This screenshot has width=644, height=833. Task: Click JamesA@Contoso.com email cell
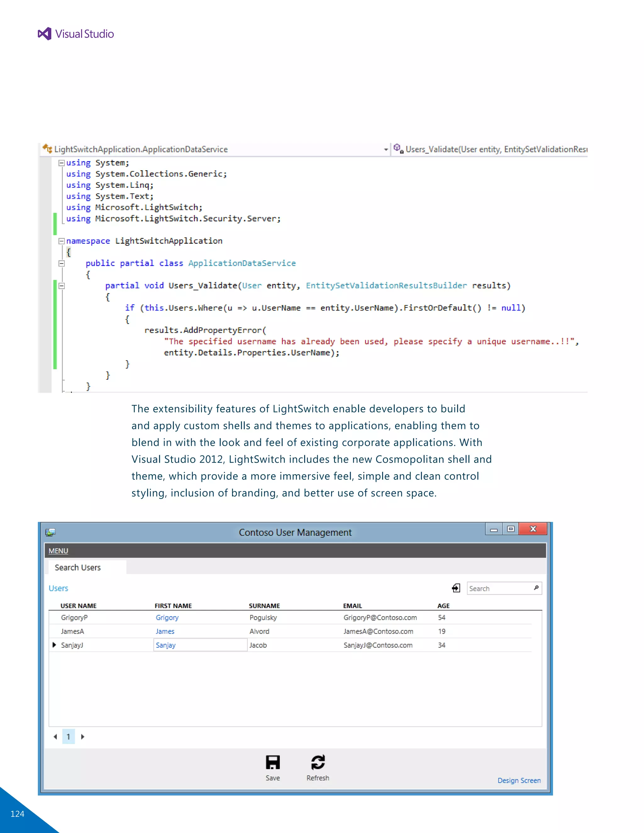click(x=378, y=631)
